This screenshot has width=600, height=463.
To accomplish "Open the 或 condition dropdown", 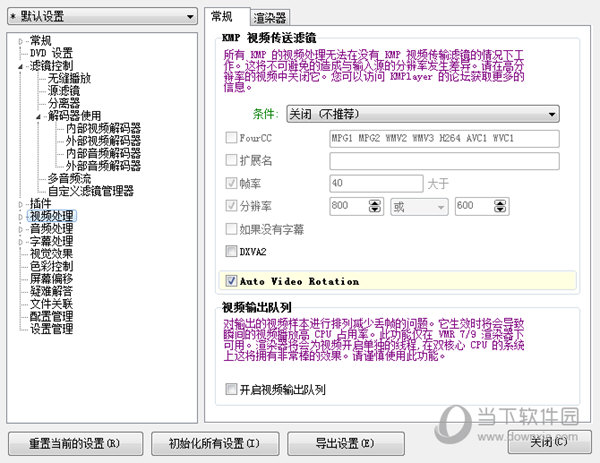I will click(419, 207).
